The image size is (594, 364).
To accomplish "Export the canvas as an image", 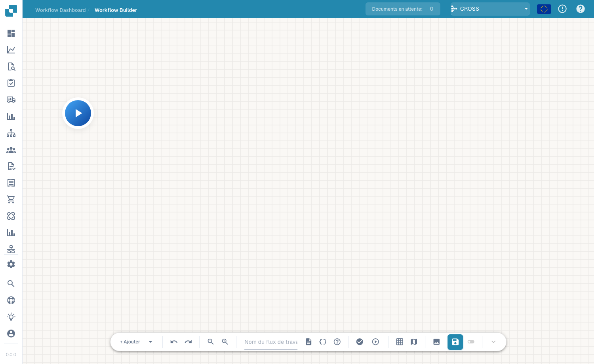I will coord(436,342).
